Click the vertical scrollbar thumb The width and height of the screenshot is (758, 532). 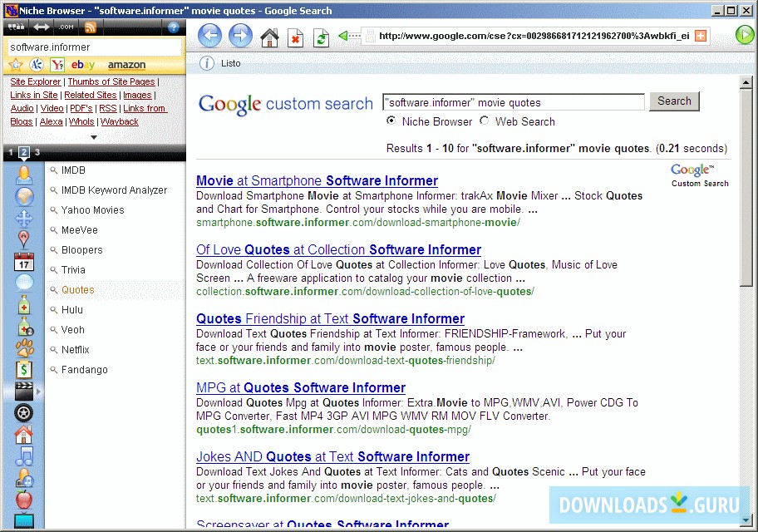point(746,188)
